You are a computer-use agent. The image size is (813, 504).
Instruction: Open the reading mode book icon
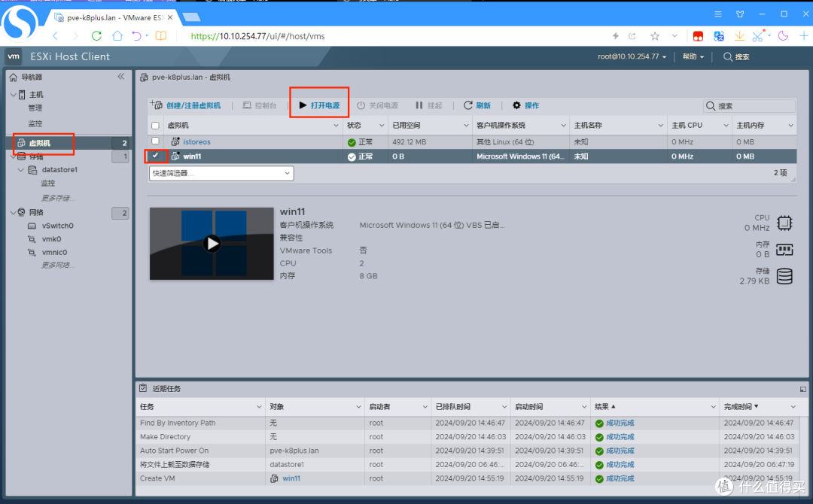(161, 36)
